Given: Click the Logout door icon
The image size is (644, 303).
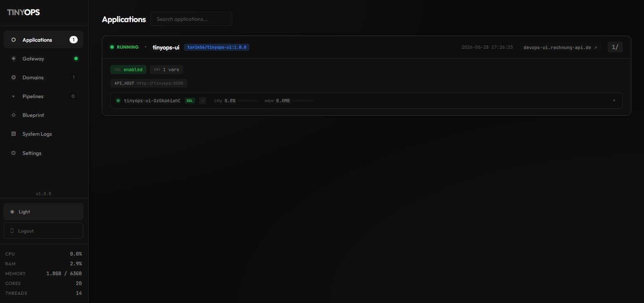Looking at the screenshot, I should click(12, 231).
